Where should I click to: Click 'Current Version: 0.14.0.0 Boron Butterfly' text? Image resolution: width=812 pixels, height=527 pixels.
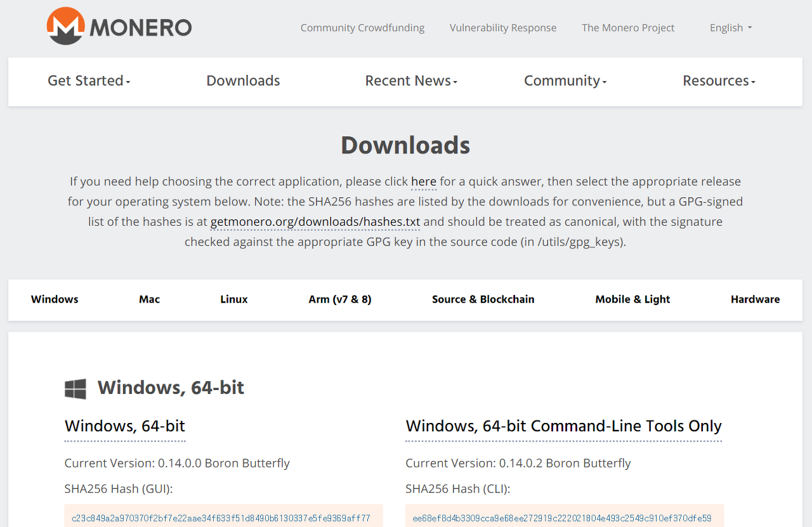pos(177,463)
